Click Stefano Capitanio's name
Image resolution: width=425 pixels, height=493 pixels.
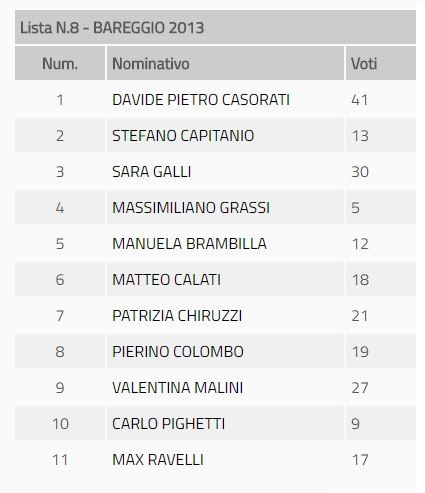click(x=183, y=136)
